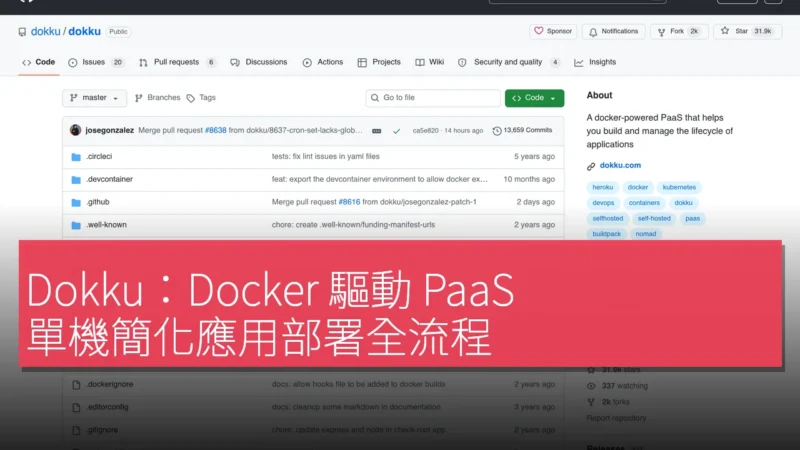This screenshot has width=800, height=450.
Task: Open the .editorconfig file
Action: tap(107, 407)
